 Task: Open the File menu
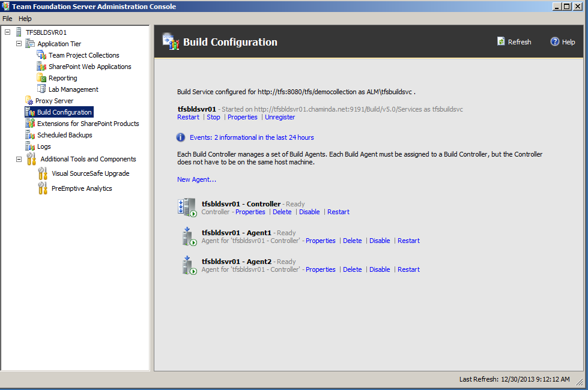[x=7, y=19]
